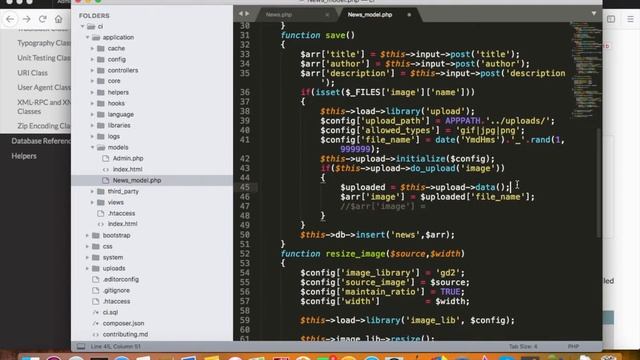Click the .editorconfig file icon
This screenshot has height=360, width=640.
pyautogui.click(x=96, y=280)
